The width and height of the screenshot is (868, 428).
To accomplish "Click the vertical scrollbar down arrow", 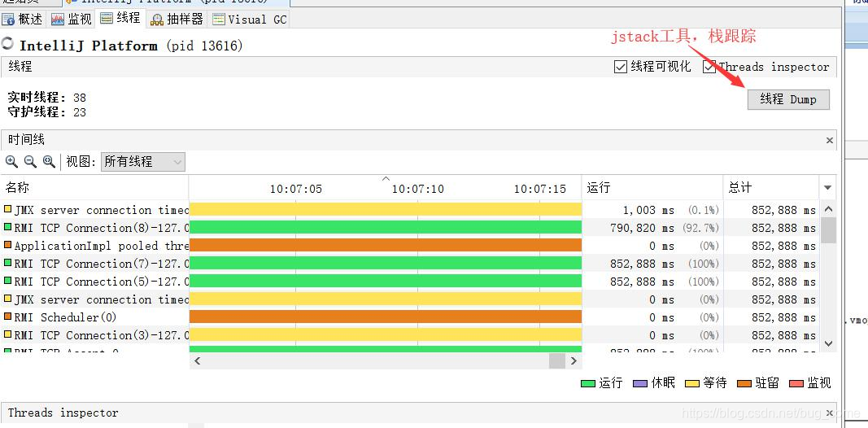I will tap(828, 344).
